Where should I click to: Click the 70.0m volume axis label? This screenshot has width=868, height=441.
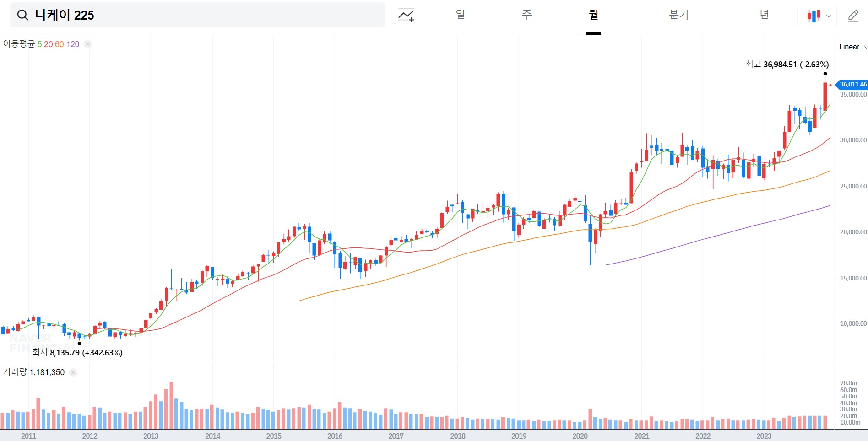848,383
